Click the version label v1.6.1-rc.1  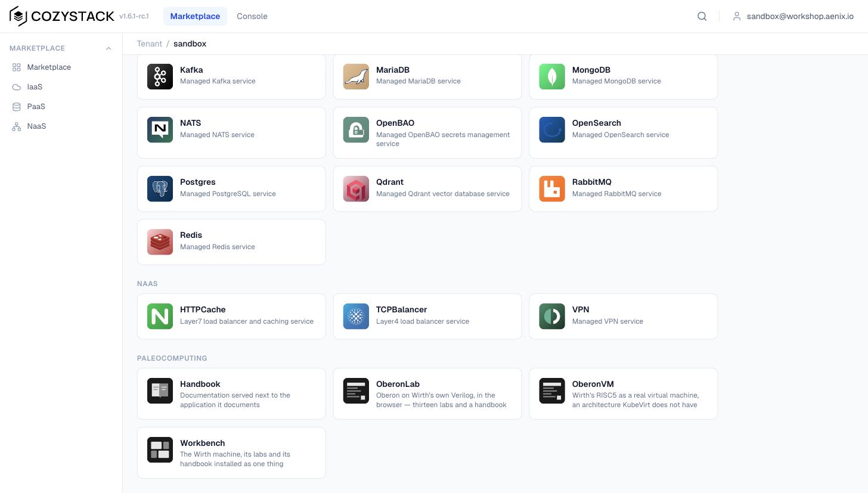coord(134,16)
